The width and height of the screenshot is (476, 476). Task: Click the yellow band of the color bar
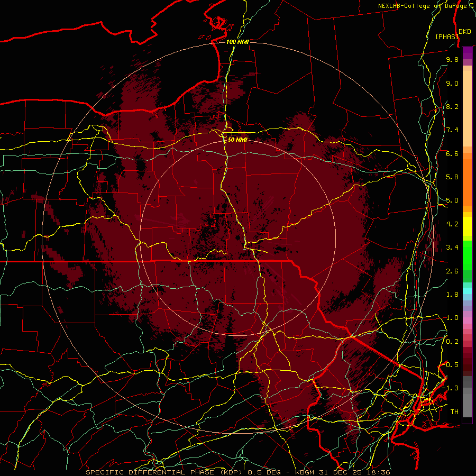467,226
